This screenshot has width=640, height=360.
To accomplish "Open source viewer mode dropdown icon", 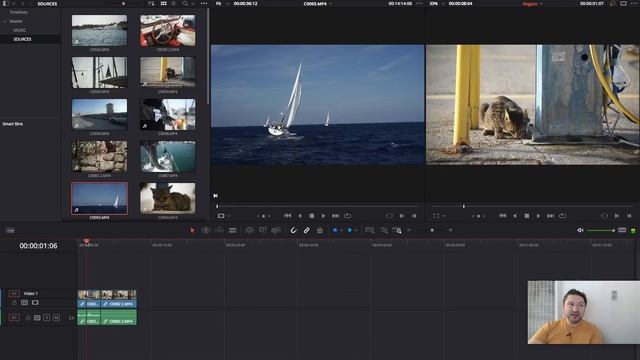I will (x=224, y=216).
